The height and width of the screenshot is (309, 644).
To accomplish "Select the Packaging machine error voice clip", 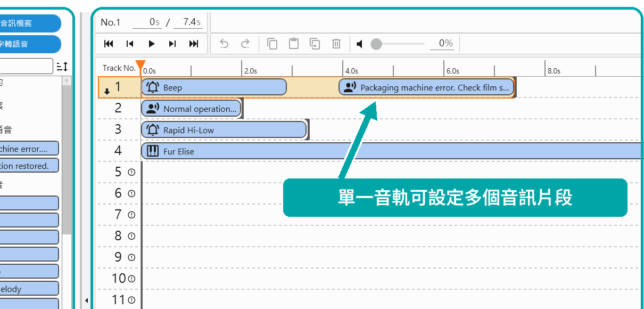I will click(427, 87).
